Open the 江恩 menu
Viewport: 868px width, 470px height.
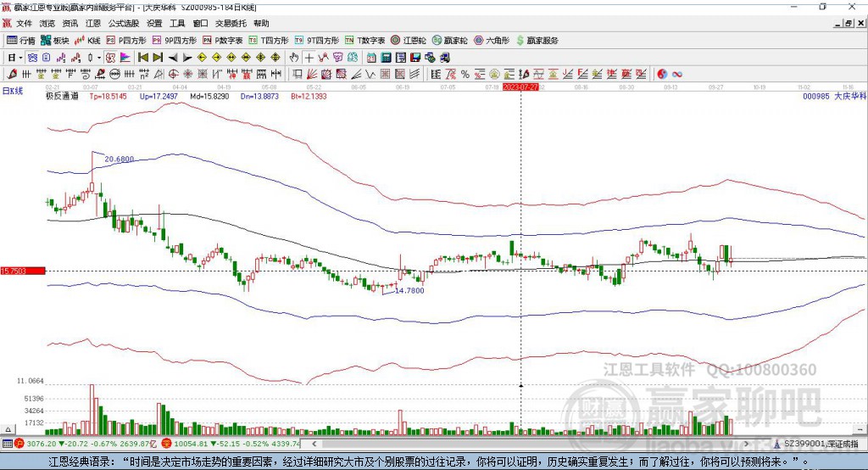point(93,23)
